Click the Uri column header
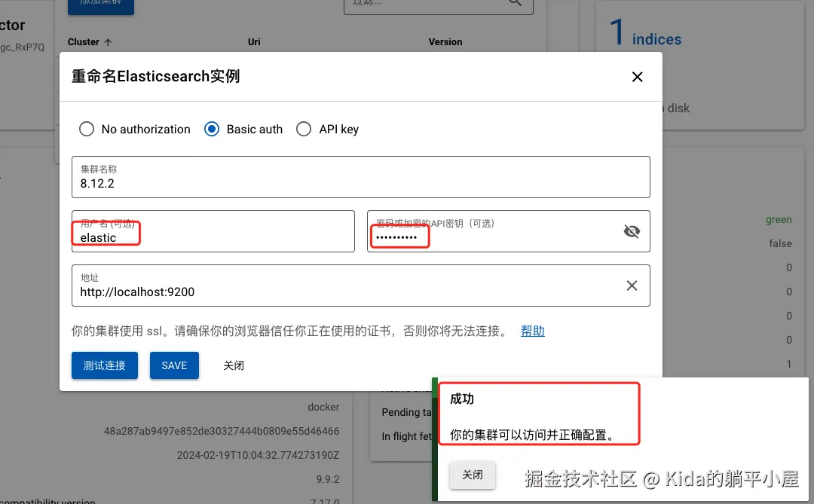 pyautogui.click(x=254, y=42)
